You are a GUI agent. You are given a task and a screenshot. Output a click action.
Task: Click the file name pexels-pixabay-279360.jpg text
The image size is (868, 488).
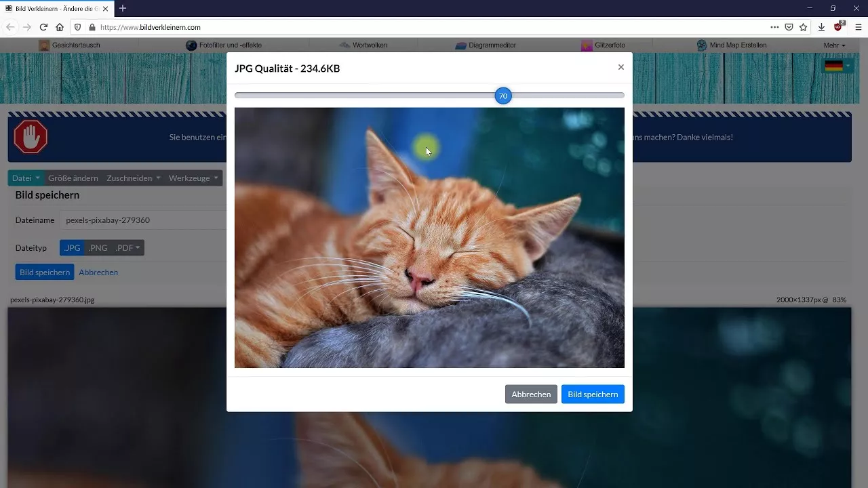[52, 300]
